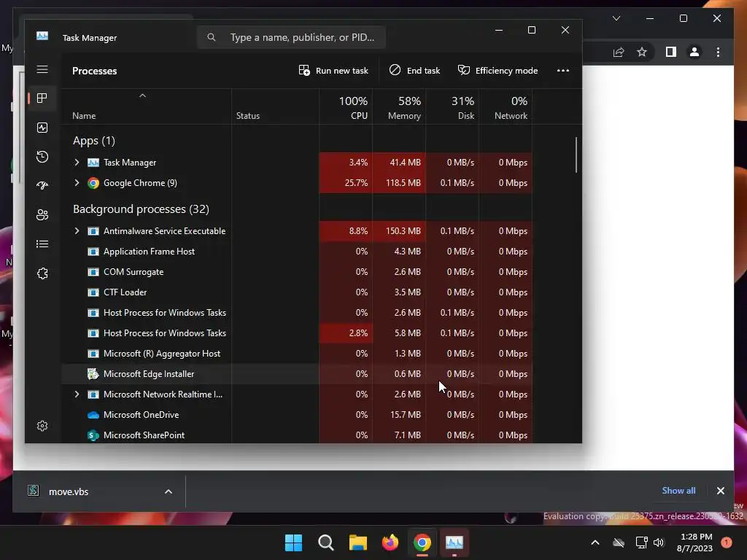Open the clock and date 1:28 PM

click(x=695, y=542)
